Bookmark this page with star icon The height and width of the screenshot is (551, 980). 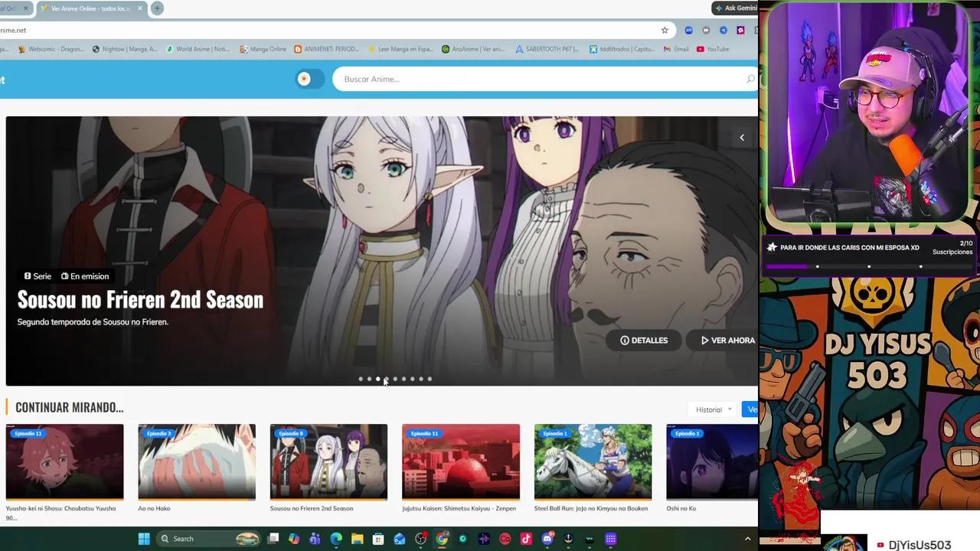[665, 31]
